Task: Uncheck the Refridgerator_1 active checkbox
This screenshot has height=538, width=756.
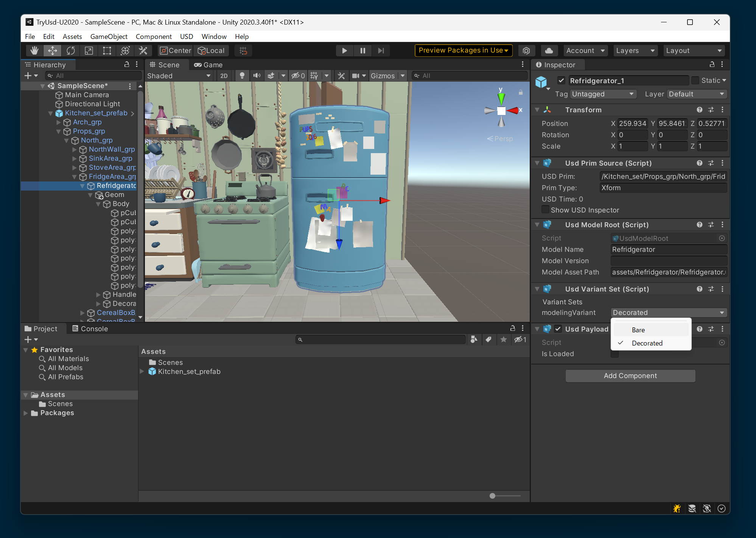Action: click(561, 81)
